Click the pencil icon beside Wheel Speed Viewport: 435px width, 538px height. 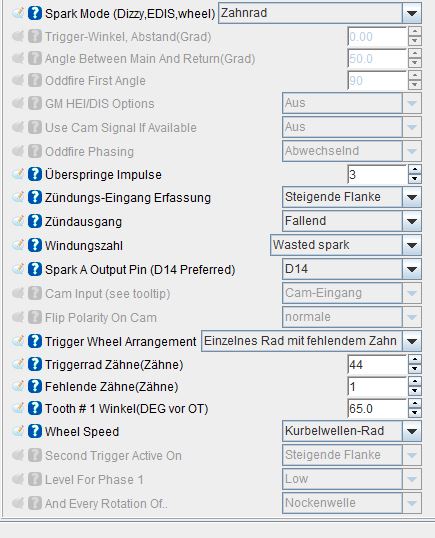point(18,431)
